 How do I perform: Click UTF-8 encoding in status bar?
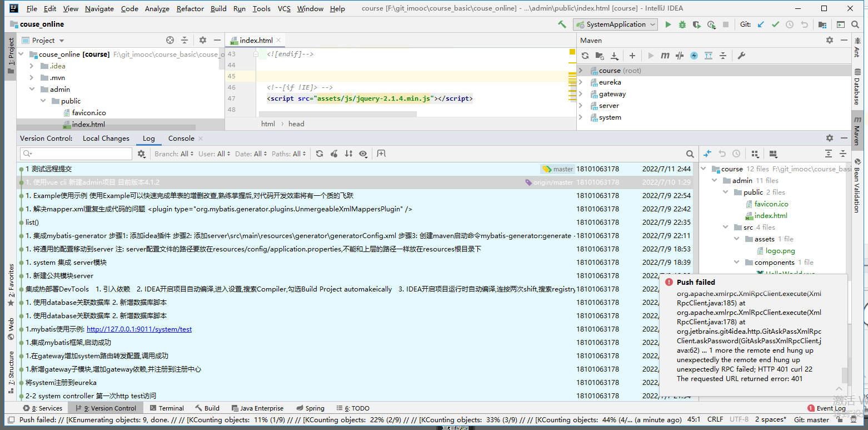[x=739, y=420]
